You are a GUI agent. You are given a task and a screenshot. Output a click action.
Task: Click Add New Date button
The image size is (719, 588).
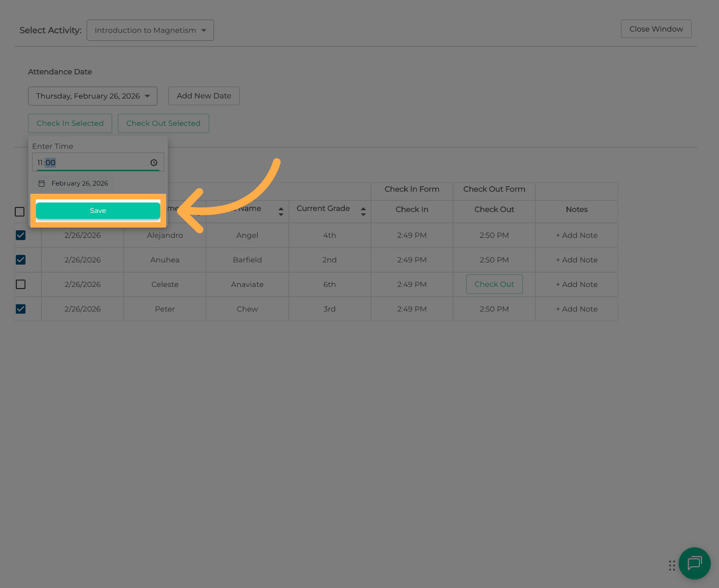click(x=204, y=96)
